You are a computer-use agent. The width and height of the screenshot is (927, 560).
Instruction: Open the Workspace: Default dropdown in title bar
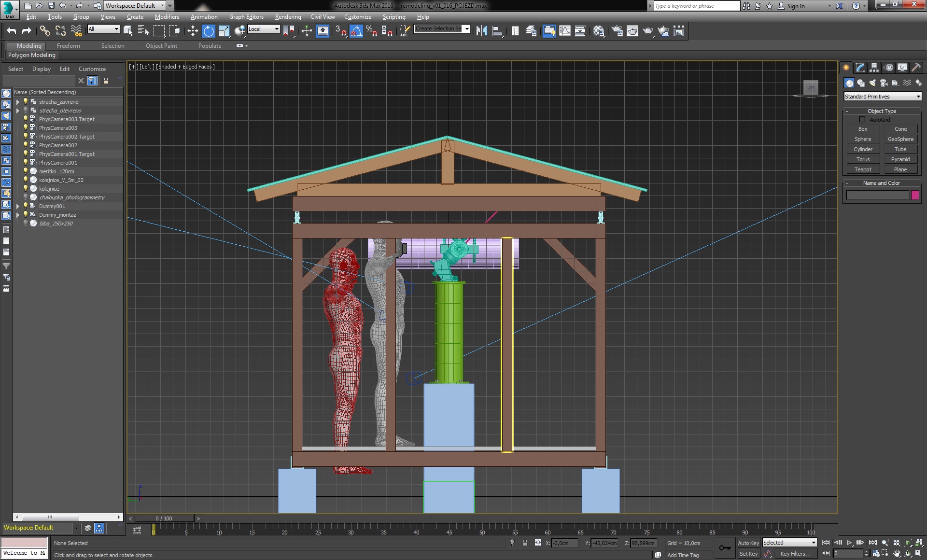(135, 6)
